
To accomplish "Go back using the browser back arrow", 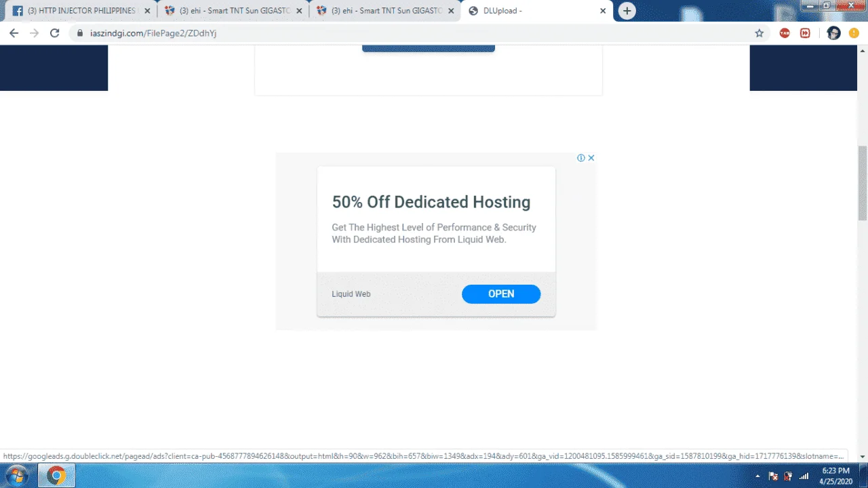I will [x=14, y=33].
